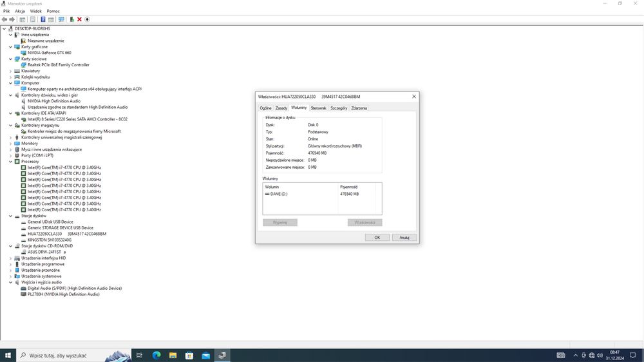Expand the Monitory category
The width and height of the screenshot is (644, 362).
11,144
